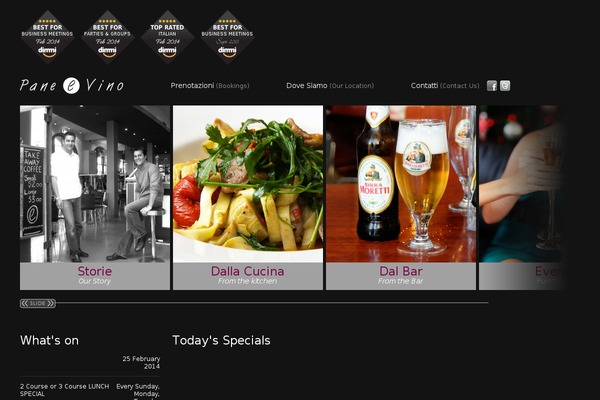Open the Storie Our Story label

coord(95,276)
